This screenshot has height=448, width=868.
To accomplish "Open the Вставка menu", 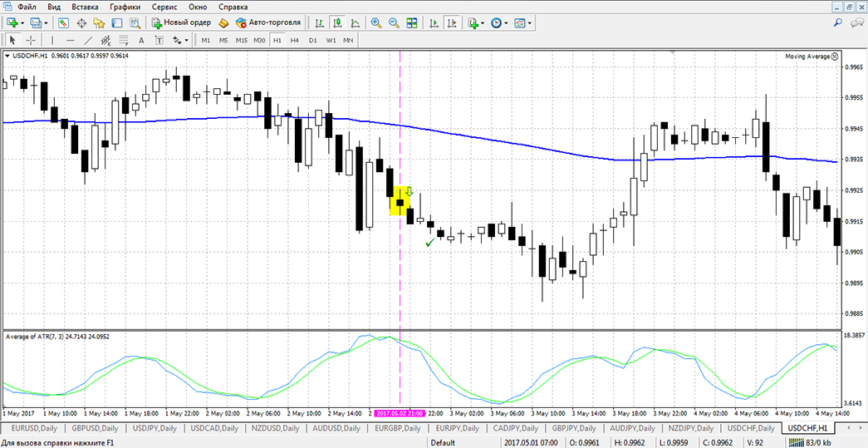I will (85, 7).
